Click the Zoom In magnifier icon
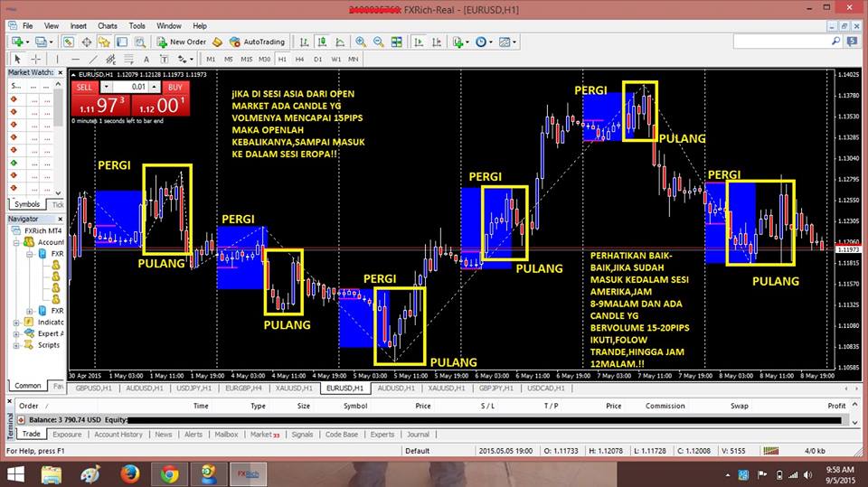Screen dimensions: 868x487 [x=362, y=42]
